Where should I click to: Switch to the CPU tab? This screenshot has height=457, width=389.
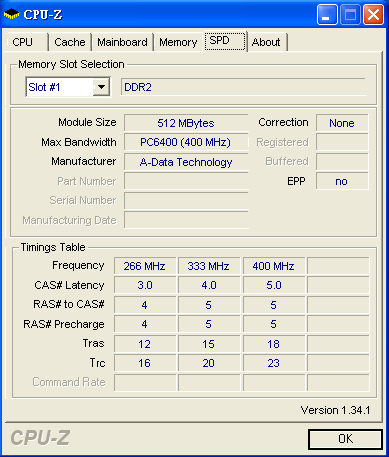click(x=26, y=42)
